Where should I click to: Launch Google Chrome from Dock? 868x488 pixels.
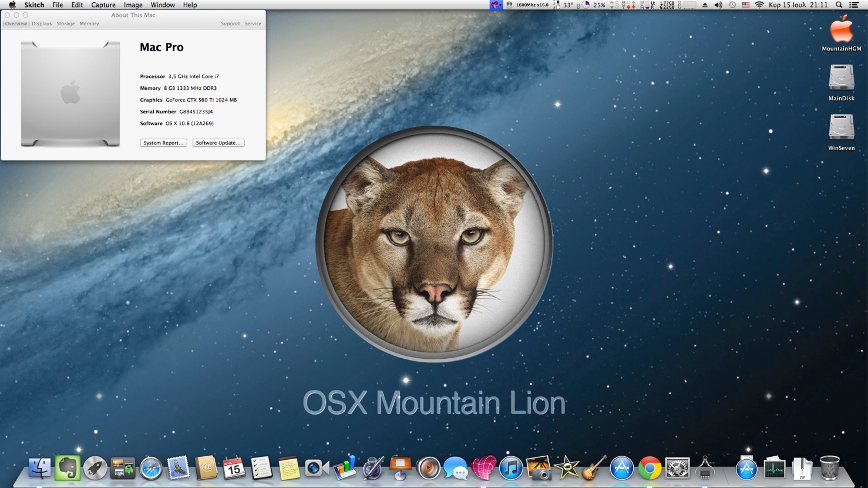coord(650,469)
